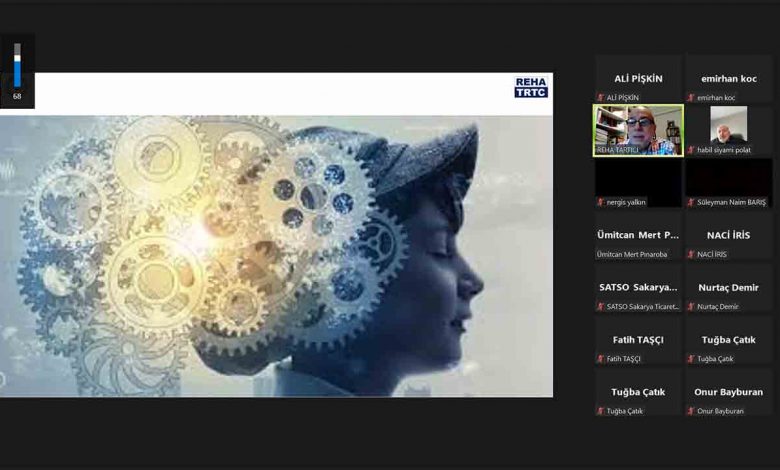Click the REHA TRTC logo on the slide

click(531, 87)
